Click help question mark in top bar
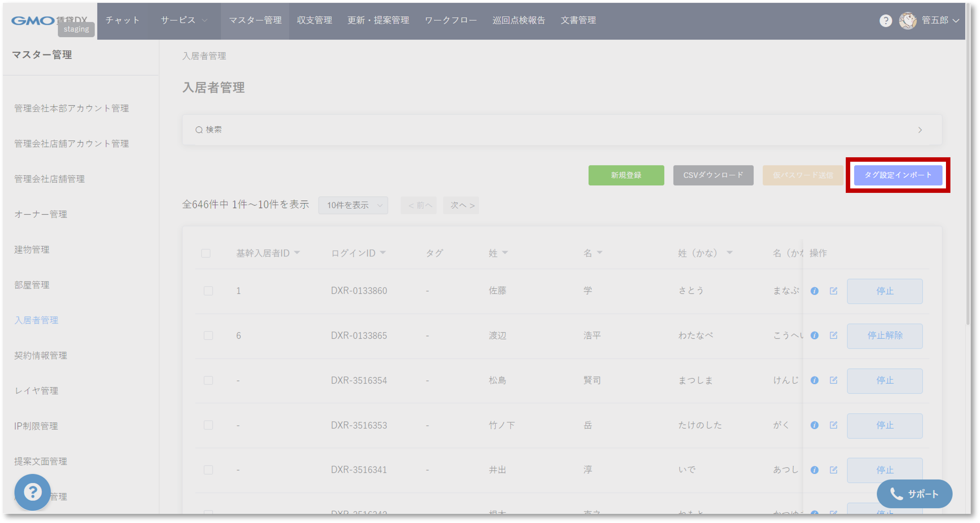980x523 pixels. pyautogui.click(x=885, y=21)
